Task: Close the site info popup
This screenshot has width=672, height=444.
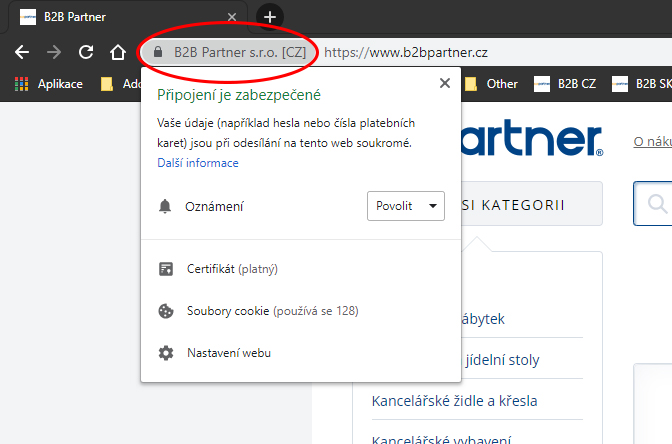Action: coord(445,83)
